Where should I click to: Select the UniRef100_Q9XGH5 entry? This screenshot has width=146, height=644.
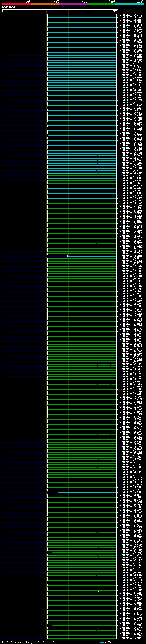(x=131, y=55)
